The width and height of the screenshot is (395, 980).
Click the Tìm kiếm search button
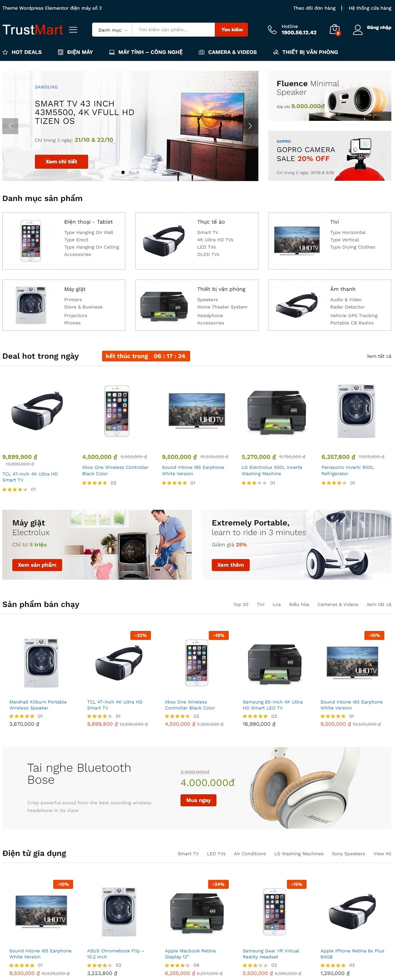(232, 30)
